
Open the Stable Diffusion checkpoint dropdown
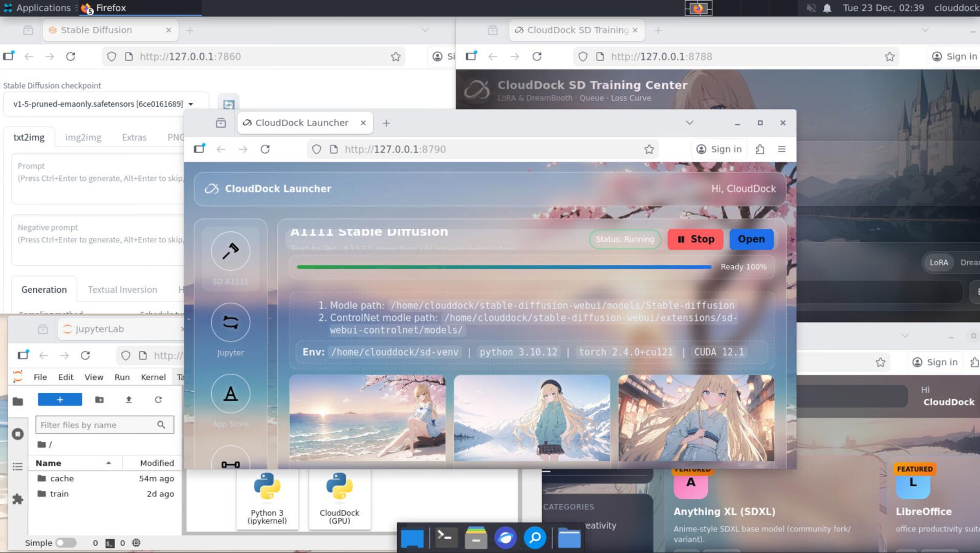coord(191,103)
